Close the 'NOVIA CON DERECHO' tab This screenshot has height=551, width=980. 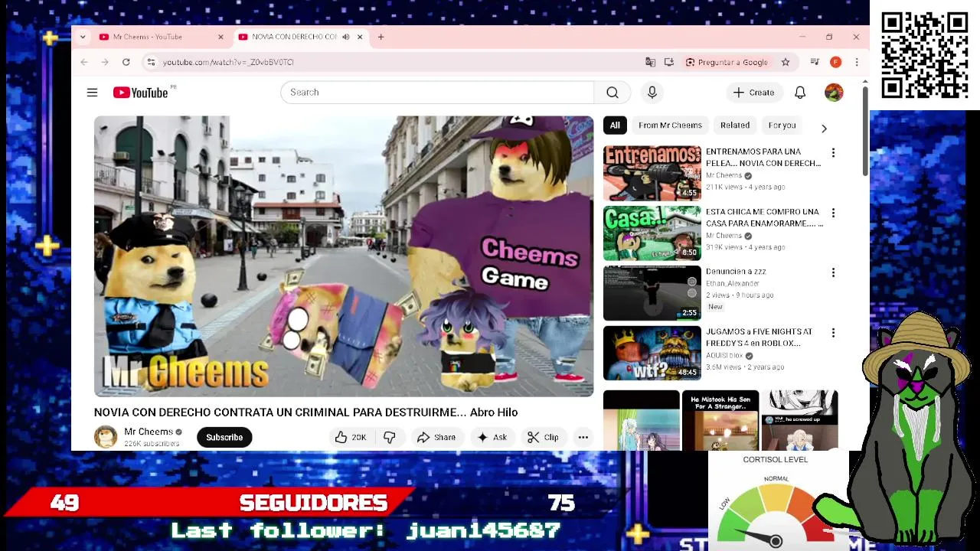pyautogui.click(x=359, y=37)
